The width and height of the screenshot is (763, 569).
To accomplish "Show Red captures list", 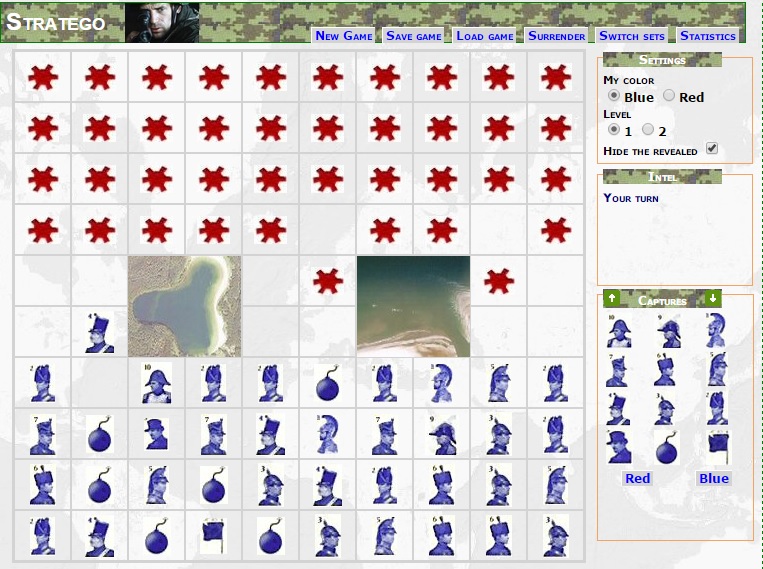I will click(x=637, y=478).
